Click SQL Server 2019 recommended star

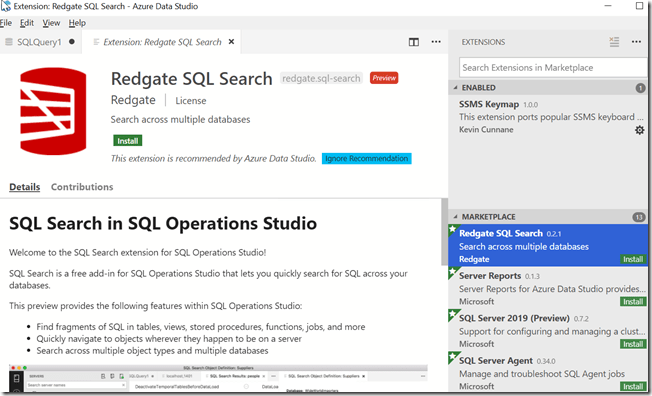click(x=452, y=314)
